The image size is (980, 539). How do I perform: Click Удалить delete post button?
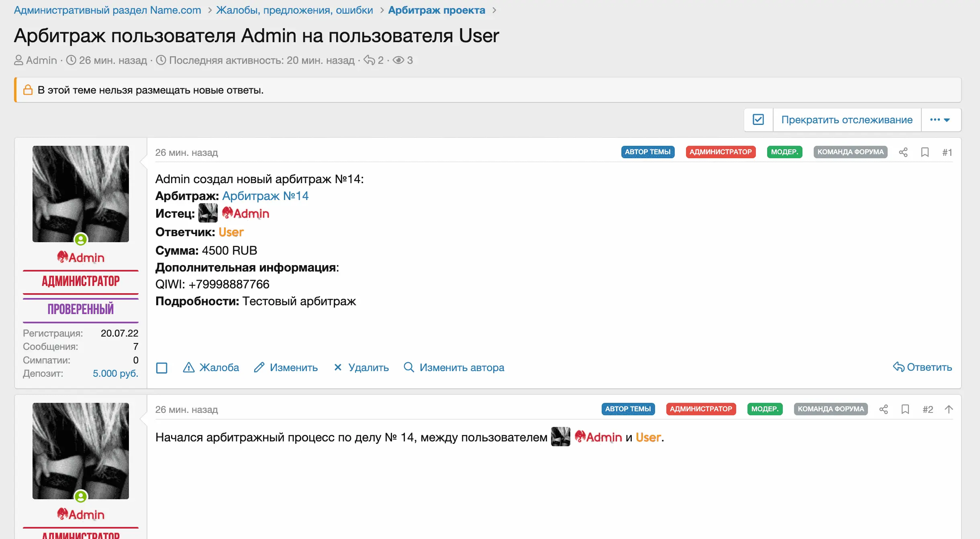(x=361, y=367)
